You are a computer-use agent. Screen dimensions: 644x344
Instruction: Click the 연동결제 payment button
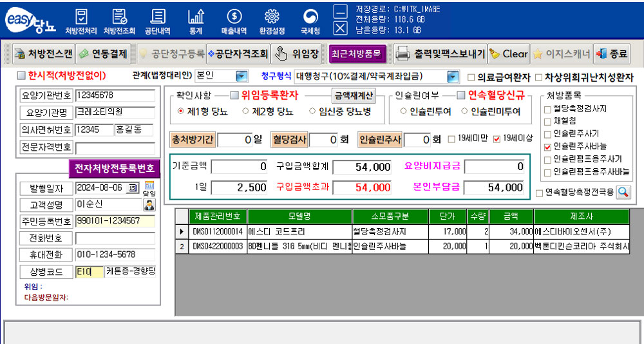pos(103,54)
